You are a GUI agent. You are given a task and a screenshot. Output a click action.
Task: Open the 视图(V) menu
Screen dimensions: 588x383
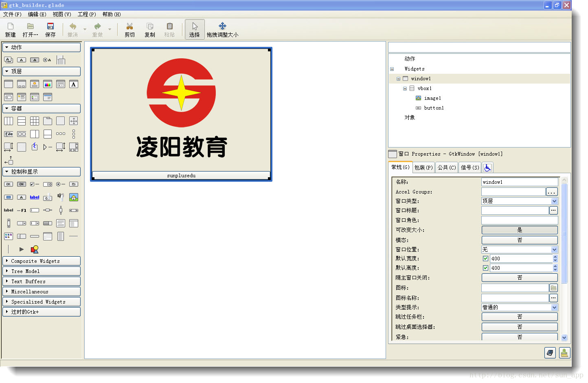pyautogui.click(x=62, y=14)
